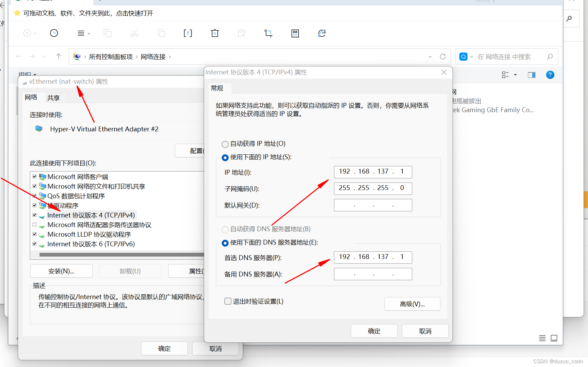This screenshot has width=588, height=367.
Task: Toggle Microsoft 网络的文件和打印机共享 checkbox
Action: point(35,186)
